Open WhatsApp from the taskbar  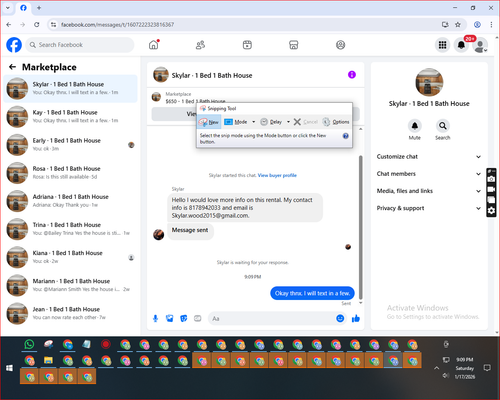pos(29,344)
